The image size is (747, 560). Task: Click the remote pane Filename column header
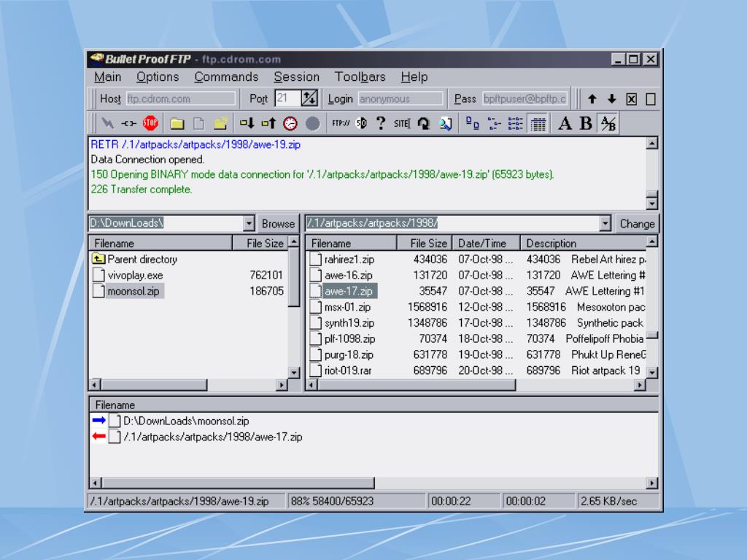(352, 244)
